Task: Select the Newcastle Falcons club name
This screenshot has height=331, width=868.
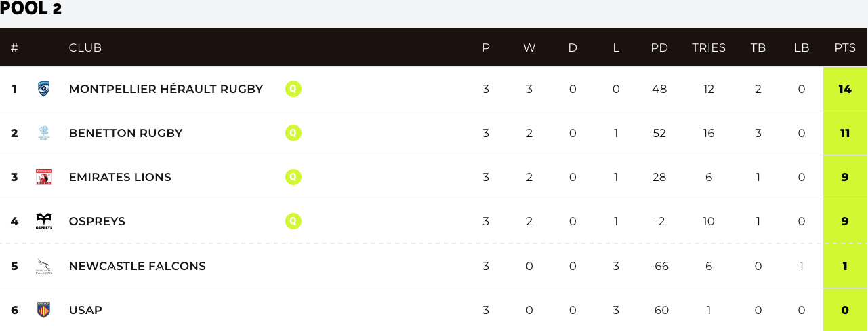Action: [138, 266]
